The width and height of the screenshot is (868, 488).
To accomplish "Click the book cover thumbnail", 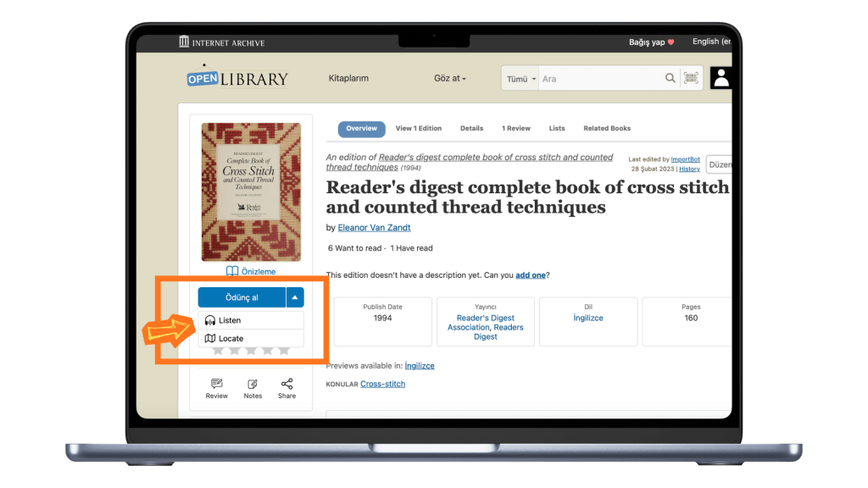I will click(x=251, y=191).
